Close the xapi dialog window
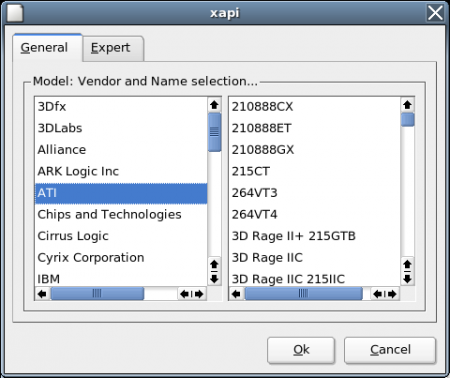The width and height of the screenshot is (450, 378). [435, 13]
